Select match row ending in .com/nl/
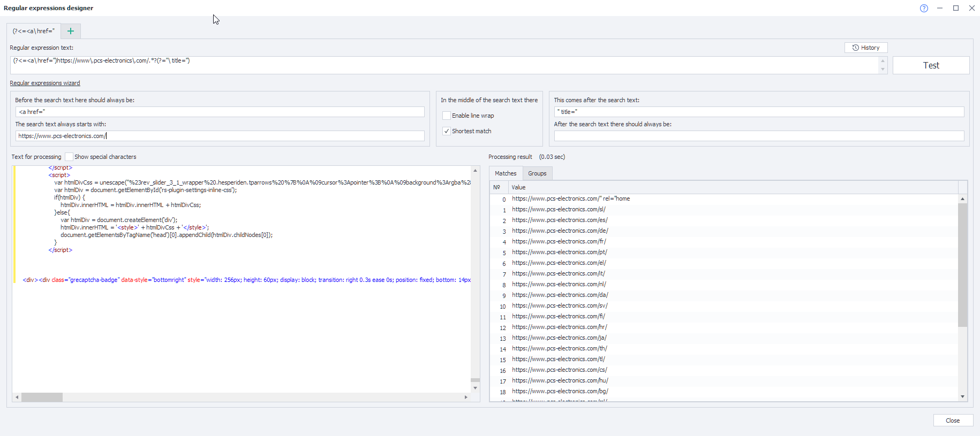This screenshot has width=980, height=436. coord(723,284)
